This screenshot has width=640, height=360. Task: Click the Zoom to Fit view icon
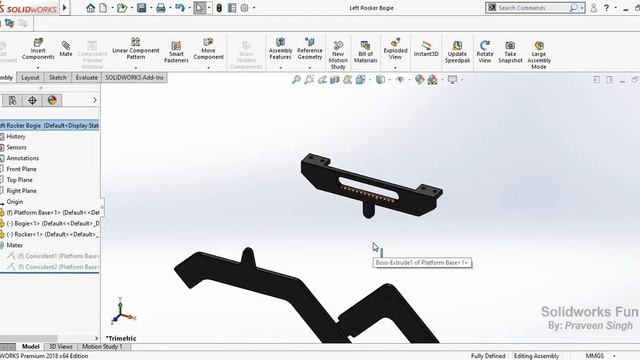click(x=296, y=80)
